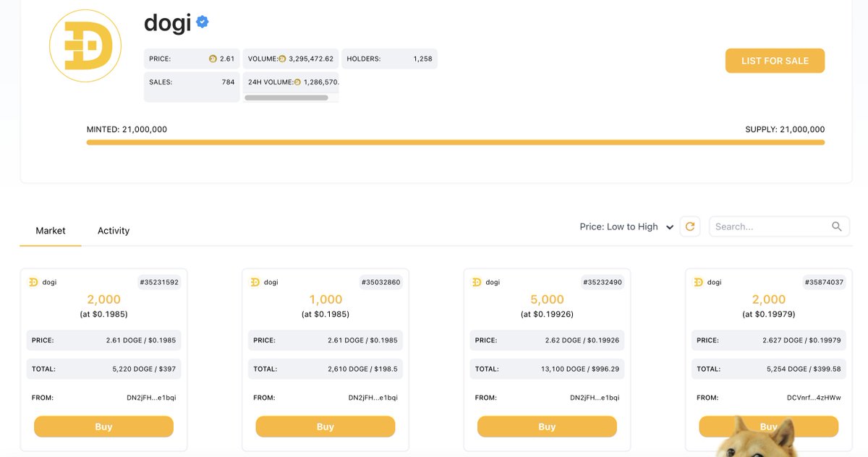
Task: Click the dogi icon on card #35232490
Action: coord(476,282)
